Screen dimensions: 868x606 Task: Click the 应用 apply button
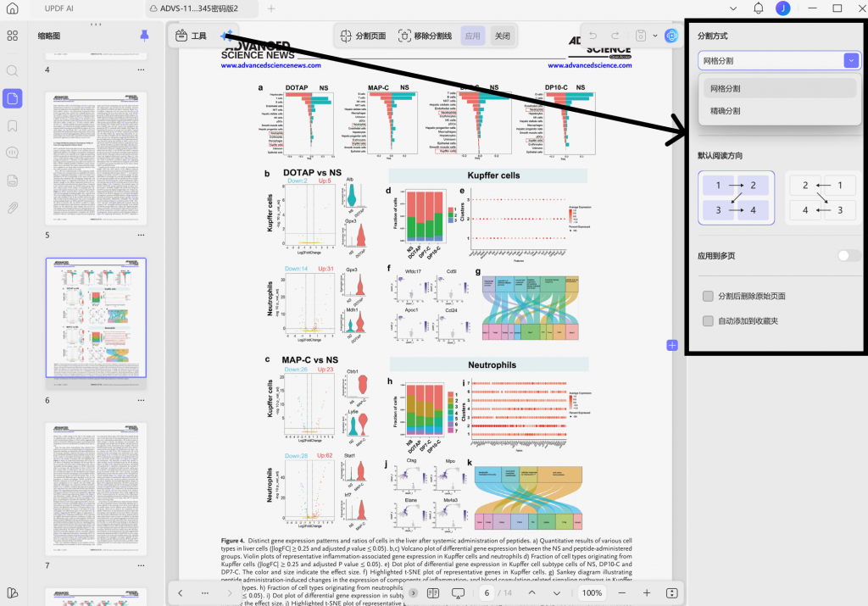pyautogui.click(x=473, y=36)
